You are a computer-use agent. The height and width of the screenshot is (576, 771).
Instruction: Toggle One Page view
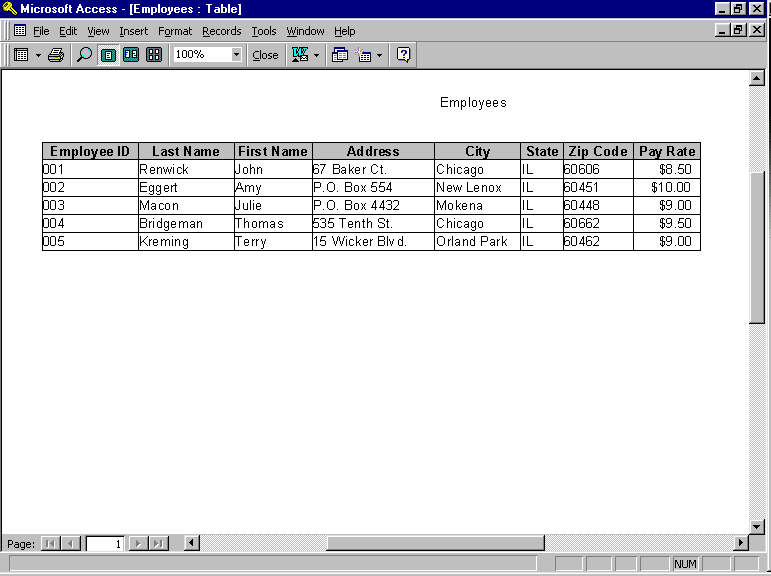pyautogui.click(x=108, y=55)
